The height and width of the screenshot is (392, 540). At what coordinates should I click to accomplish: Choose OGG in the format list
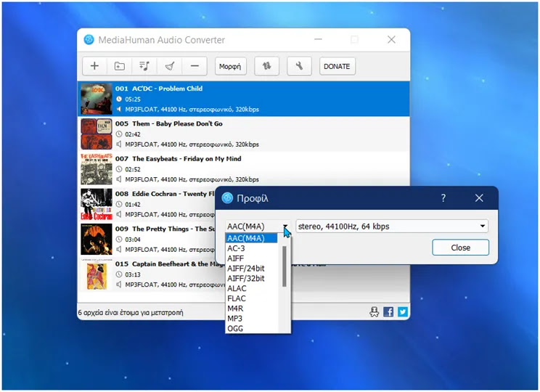(x=251, y=328)
